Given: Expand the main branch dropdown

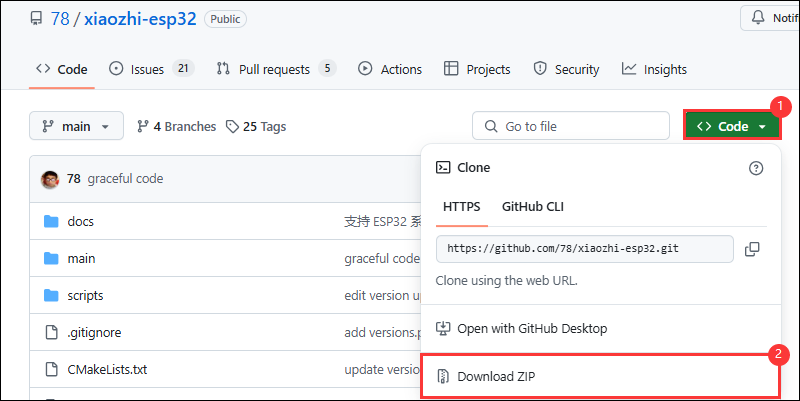Looking at the screenshot, I should click(x=77, y=126).
